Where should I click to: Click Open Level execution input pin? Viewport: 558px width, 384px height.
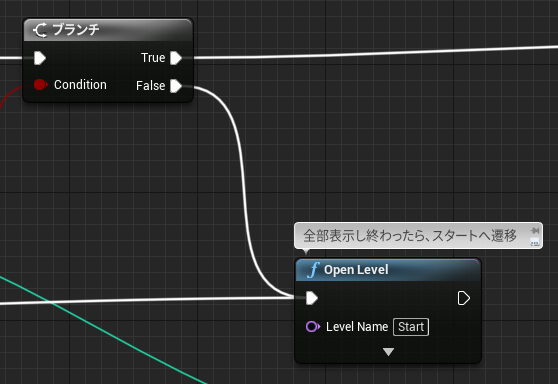(312, 298)
